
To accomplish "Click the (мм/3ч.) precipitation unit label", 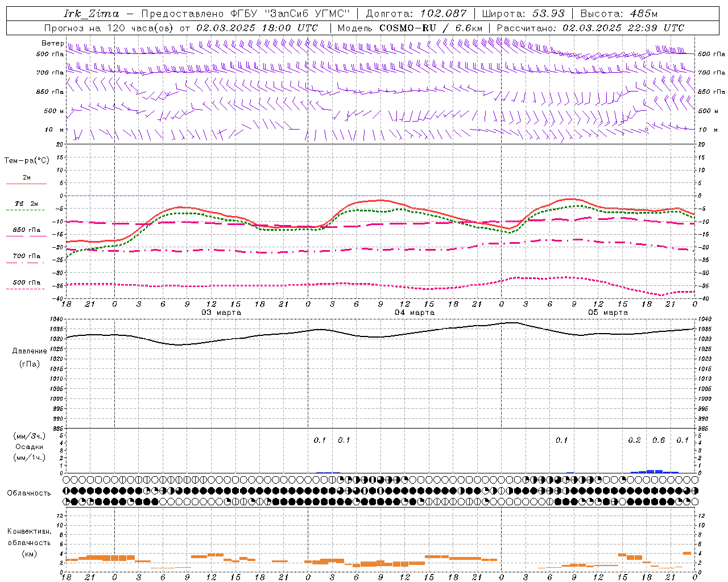I will (30, 436).
